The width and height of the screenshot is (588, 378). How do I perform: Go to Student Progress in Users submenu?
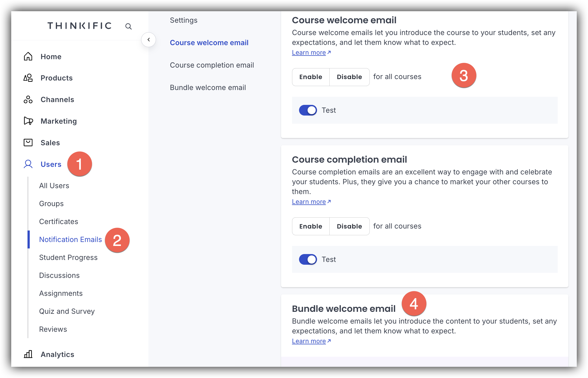(68, 257)
